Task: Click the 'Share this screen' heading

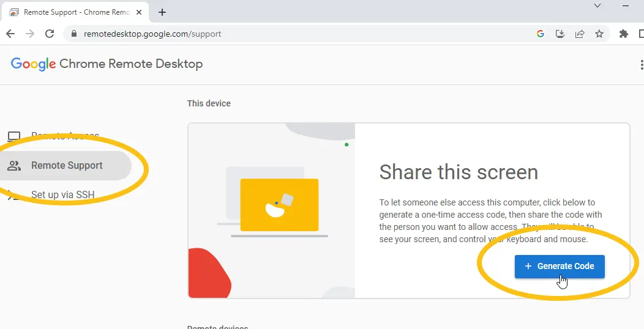Action: tap(459, 172)
